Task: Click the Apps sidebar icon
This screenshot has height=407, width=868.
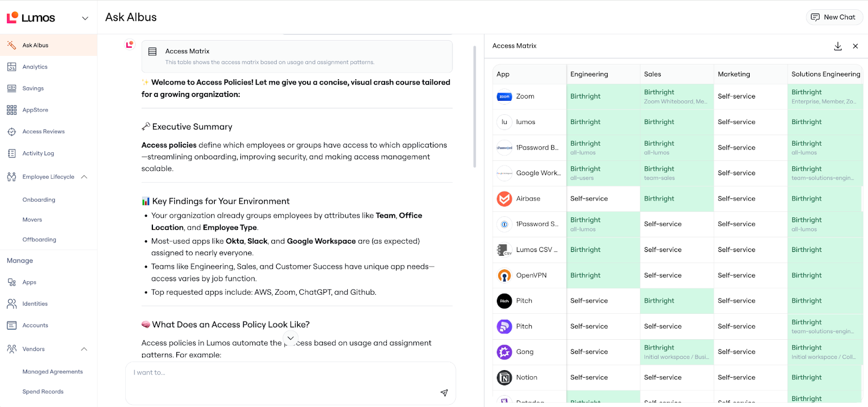Action: tap(12, 282)
